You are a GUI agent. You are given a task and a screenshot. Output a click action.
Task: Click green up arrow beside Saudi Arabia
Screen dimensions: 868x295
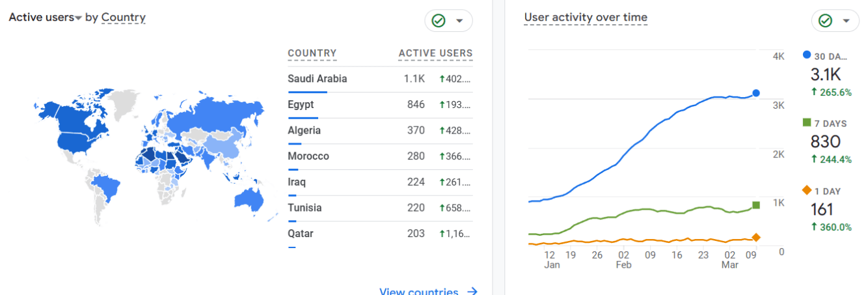point(442,79)
